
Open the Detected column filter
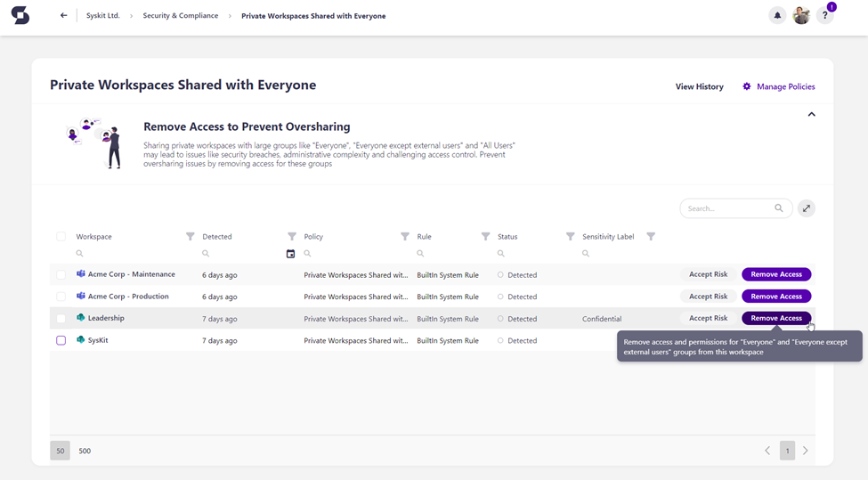coord(292,236)
